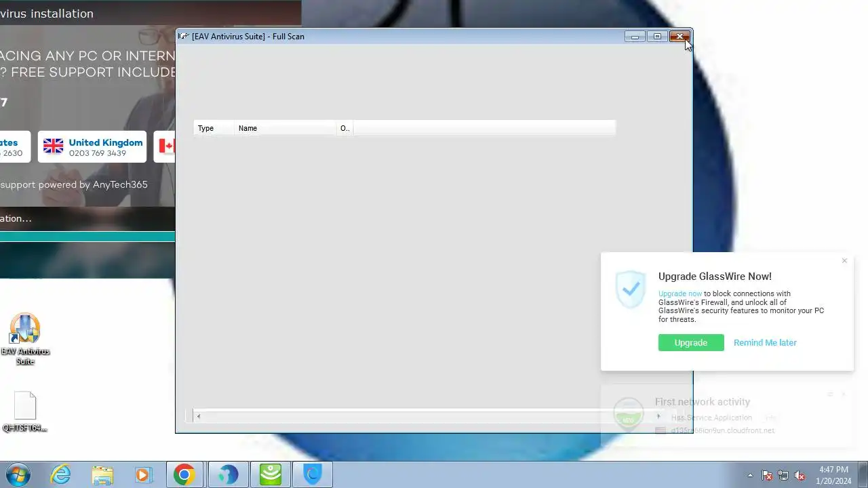Click the left arrow of horizontal scrollbar
Screen dimensions: 868x488
(x=198, y=416)
